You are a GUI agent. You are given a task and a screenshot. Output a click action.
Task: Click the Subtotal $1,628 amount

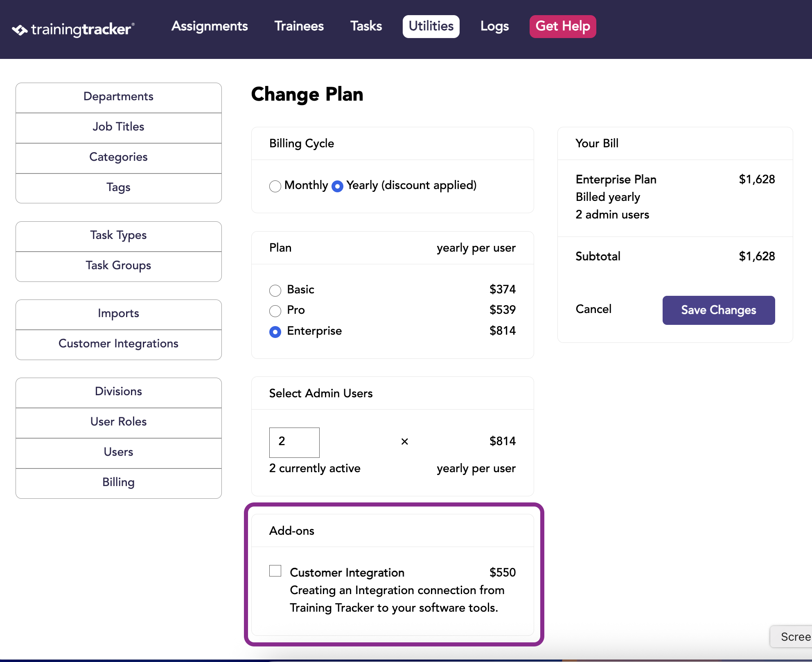pos(757,256)
